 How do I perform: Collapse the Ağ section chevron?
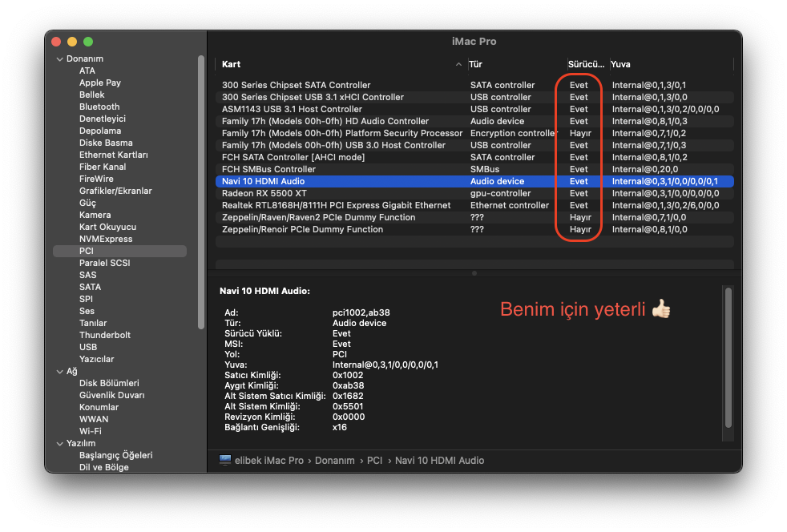59,372
